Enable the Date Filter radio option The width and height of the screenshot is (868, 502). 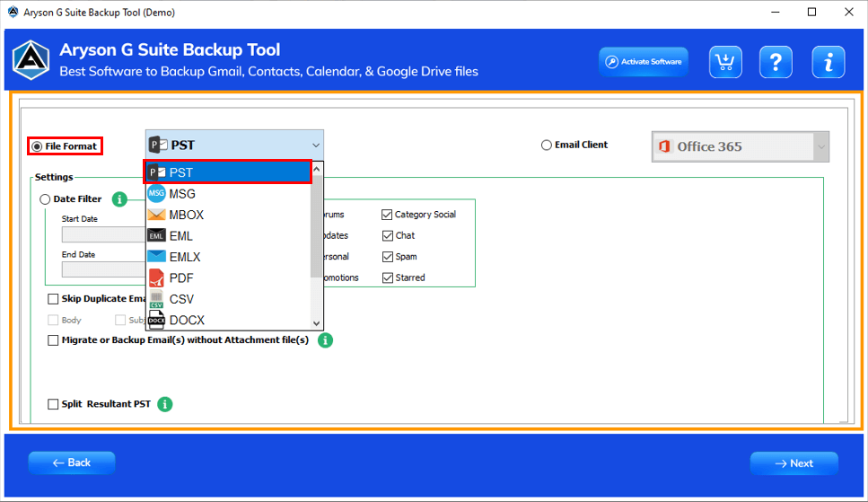(x=46, y=199)
